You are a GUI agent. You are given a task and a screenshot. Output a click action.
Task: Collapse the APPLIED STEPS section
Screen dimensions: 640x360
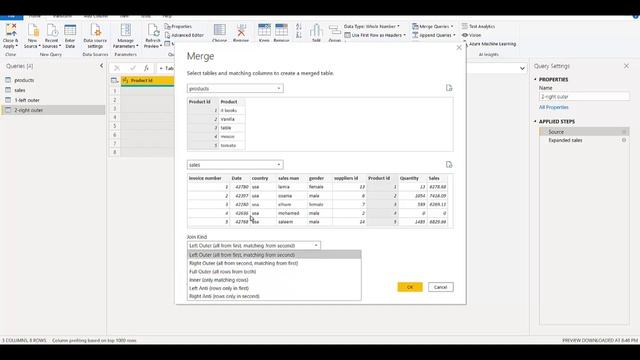click(535, 122)
